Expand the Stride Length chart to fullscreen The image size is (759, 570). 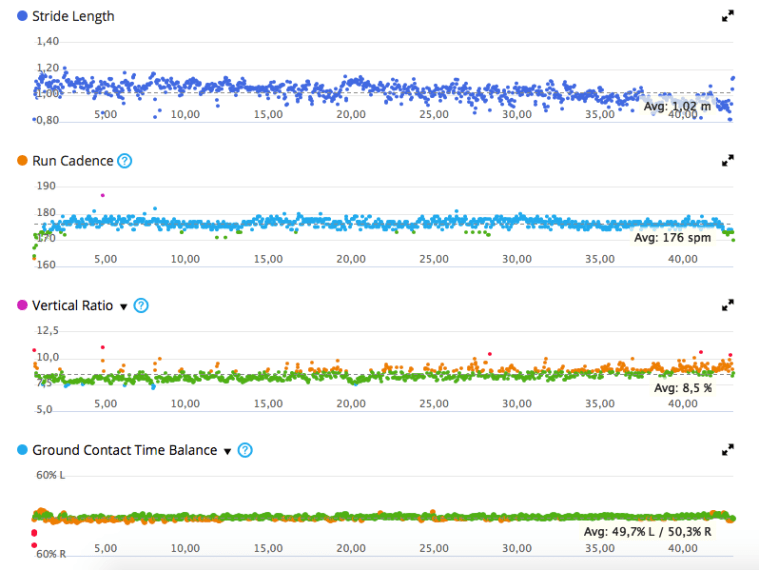[728, 16]
